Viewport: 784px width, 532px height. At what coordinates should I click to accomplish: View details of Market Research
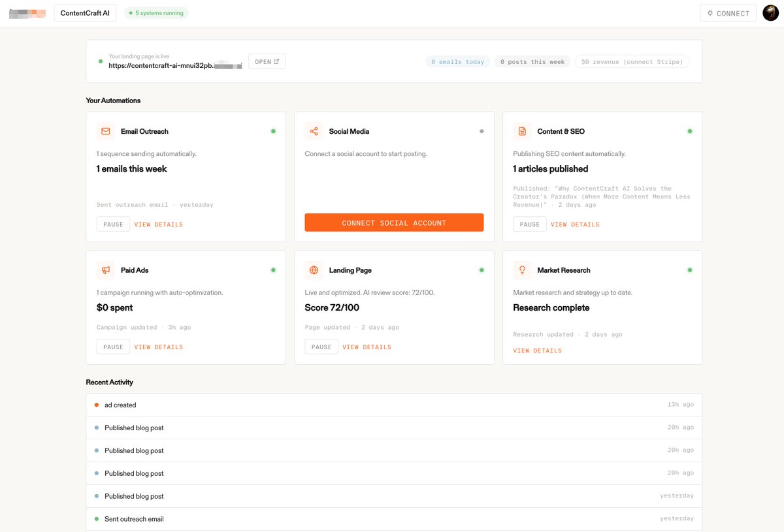(x=538, y=351)
